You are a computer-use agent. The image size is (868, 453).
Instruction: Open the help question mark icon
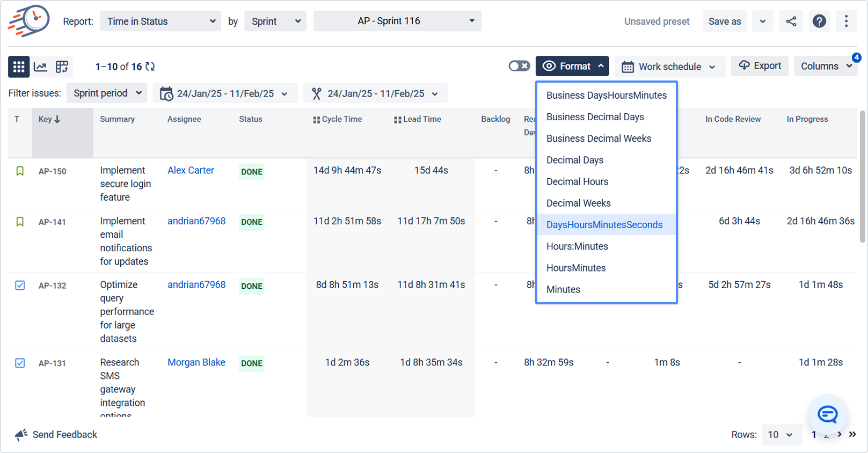819,21
